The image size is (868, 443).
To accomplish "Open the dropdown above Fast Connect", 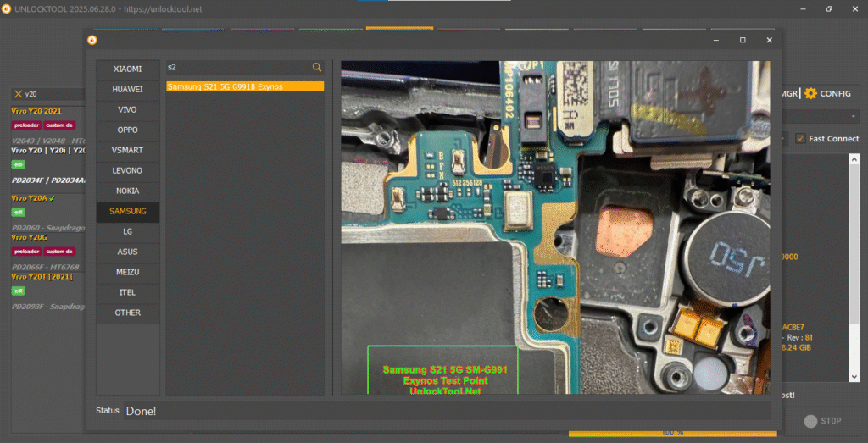I will 853,116.
